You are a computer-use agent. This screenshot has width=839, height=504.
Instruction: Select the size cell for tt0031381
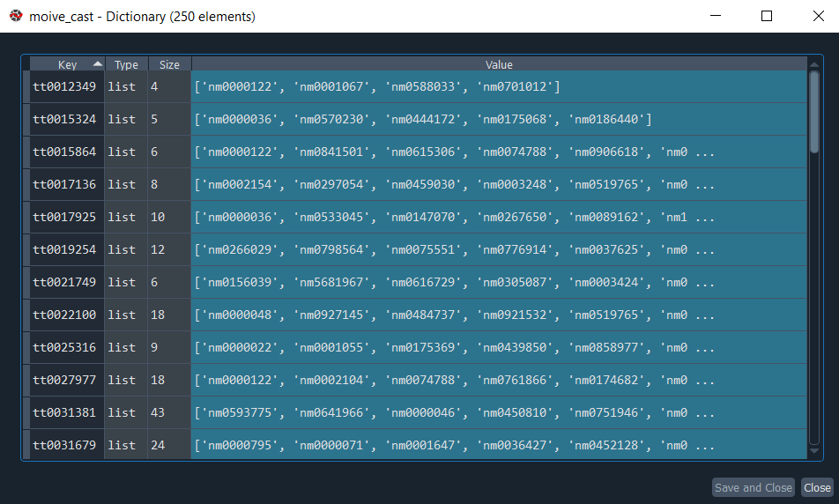pos(169,412)
